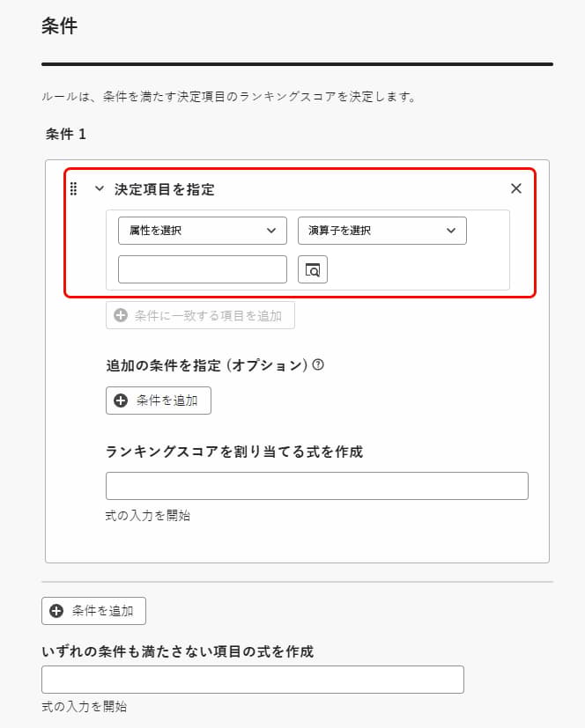Grab the drag handle beside 決定項目を指定
Screen dimensions: 585x728
(74, 188)
